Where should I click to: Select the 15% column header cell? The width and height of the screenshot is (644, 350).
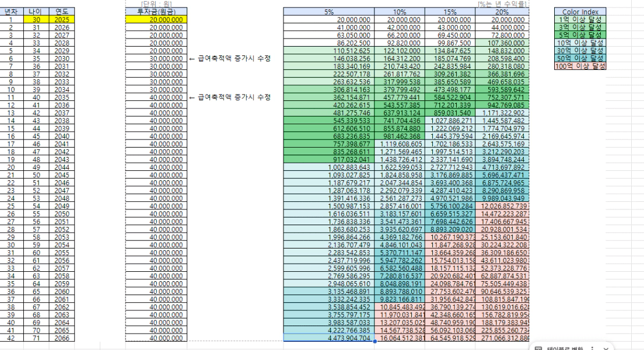coord(450,12)
